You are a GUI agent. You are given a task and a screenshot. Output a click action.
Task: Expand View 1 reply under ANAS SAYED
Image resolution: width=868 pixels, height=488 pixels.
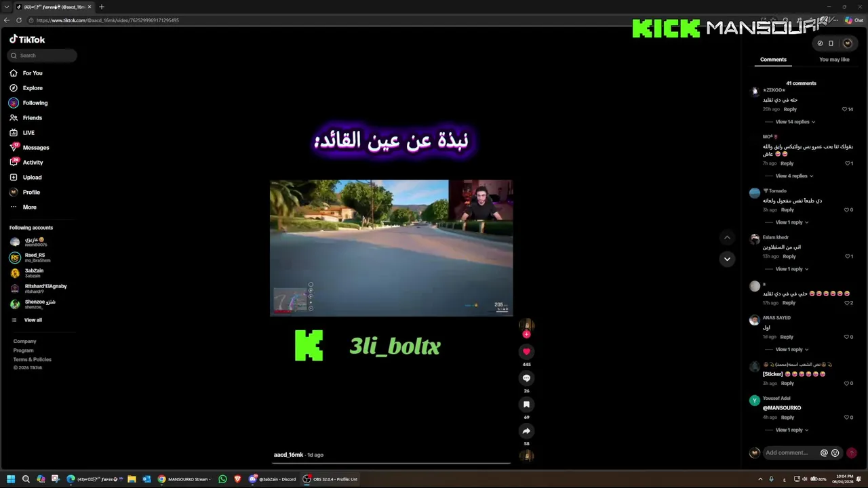792,350
